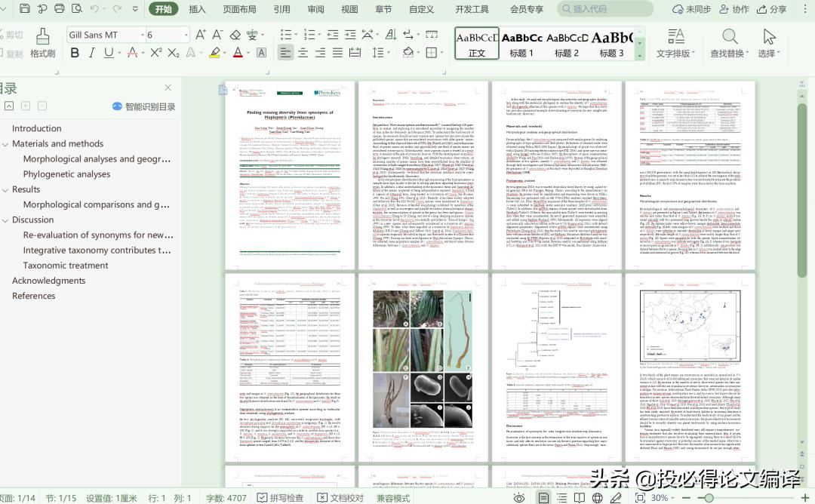Collapse the Discussion outline node
Viewport: 815px width, 504px height.
coord(5,220)
